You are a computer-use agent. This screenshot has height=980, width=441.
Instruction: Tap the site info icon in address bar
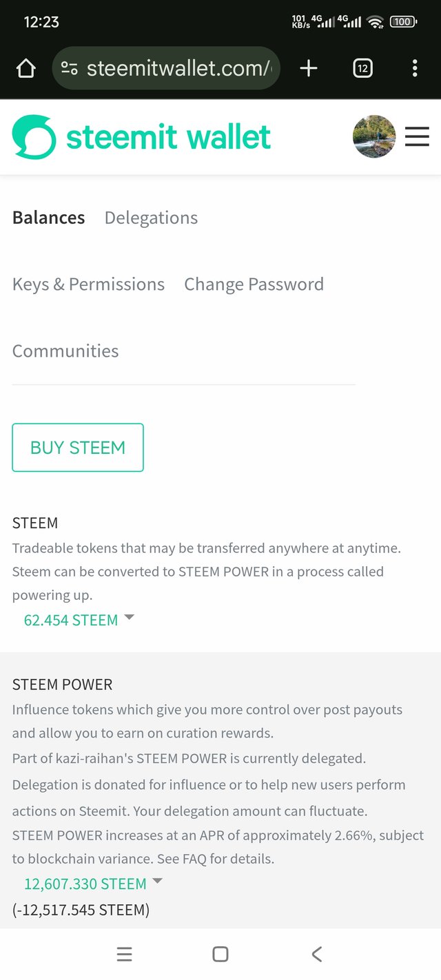69,68
